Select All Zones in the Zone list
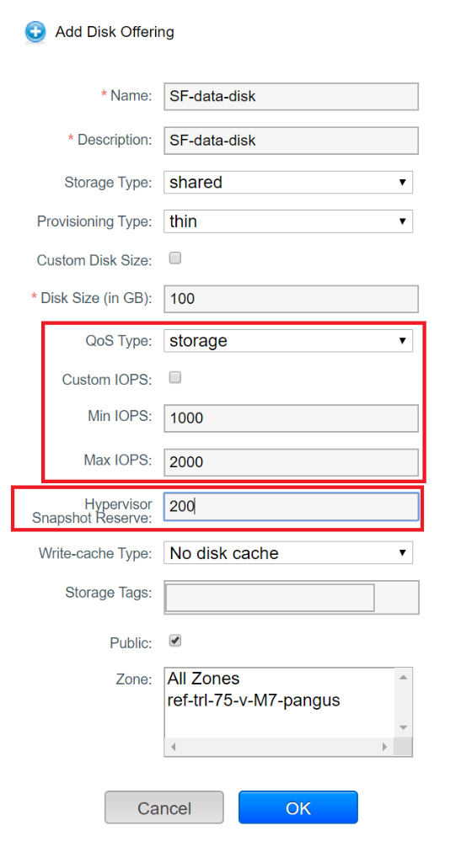This screenshot has height=868, width=461. coord(203,678)
